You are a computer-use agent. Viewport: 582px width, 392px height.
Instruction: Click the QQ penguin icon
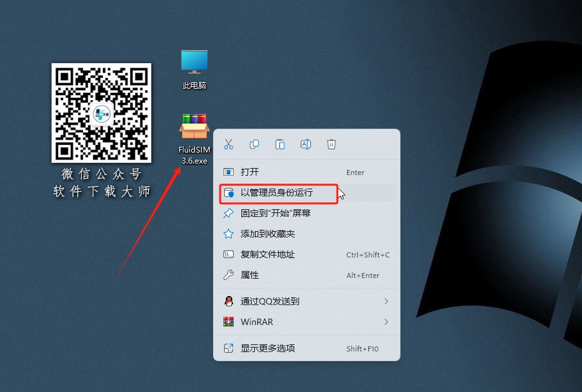pyautogui.click(x=229, y=301)
